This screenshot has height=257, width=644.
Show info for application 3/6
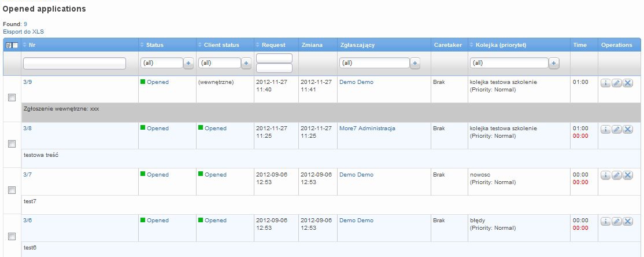(605, 222)
